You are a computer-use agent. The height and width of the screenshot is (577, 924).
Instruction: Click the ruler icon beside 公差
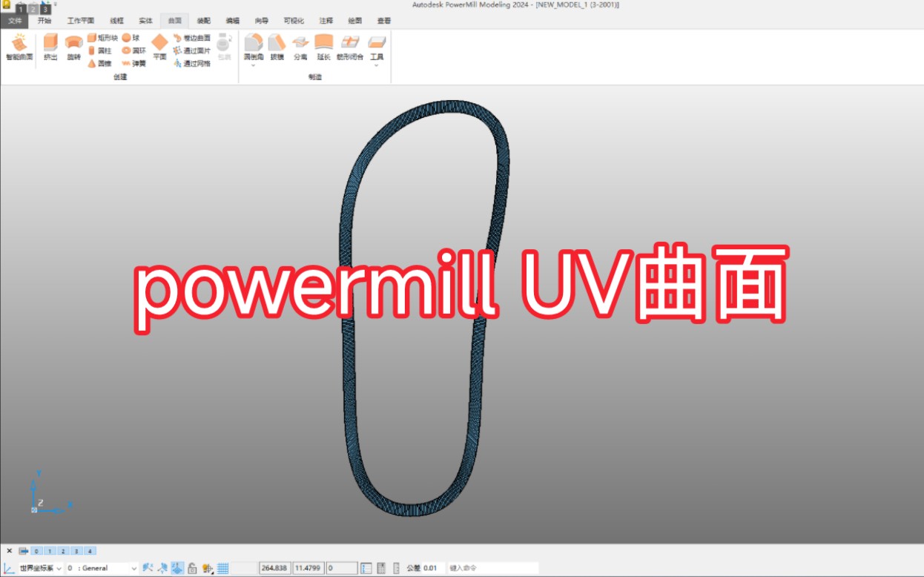tap(396, 568)
